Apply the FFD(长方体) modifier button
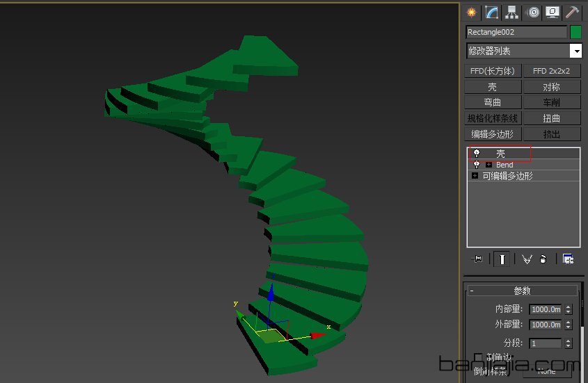Screen dimensions: 588x383 (x=493, y=71)
